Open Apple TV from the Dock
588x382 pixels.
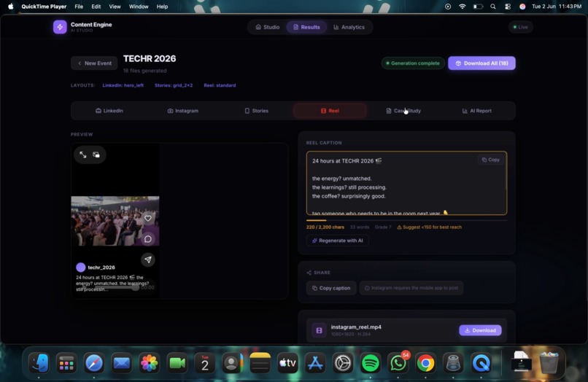coord(287,363)
